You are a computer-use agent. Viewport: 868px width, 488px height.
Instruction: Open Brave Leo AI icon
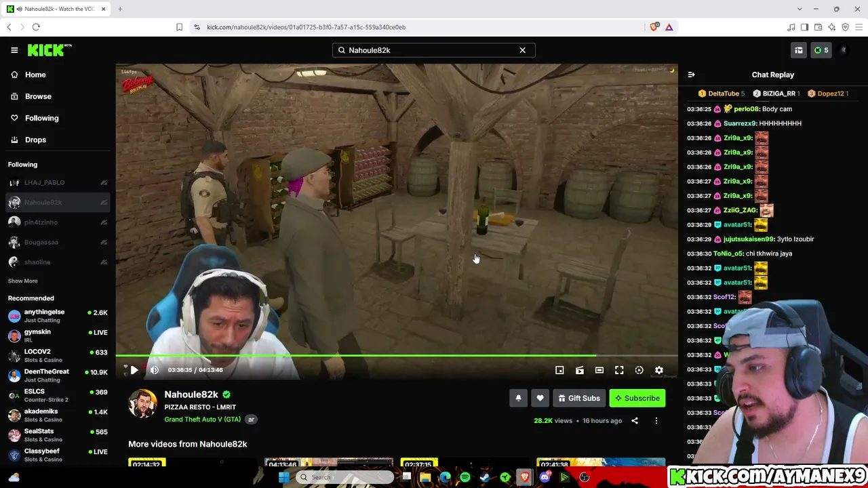pyautogui.click(x=831, y=27)
